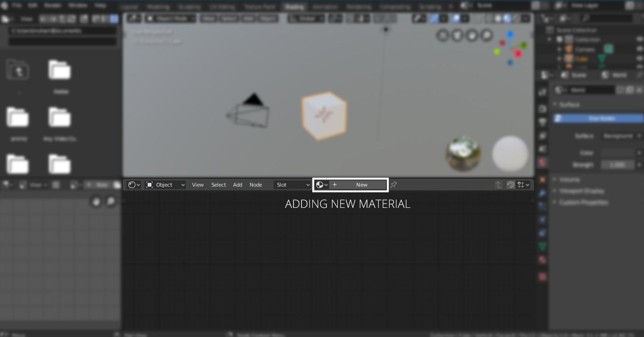This screenshot has width=644, height=337.
Task: Click the red X axis on gizmo
Action: coord(518,54)
